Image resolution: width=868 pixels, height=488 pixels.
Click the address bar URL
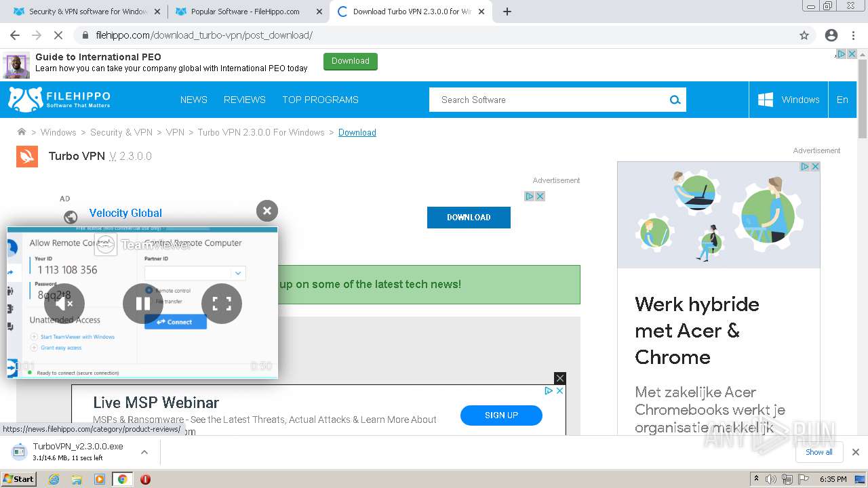pos(204,35)
